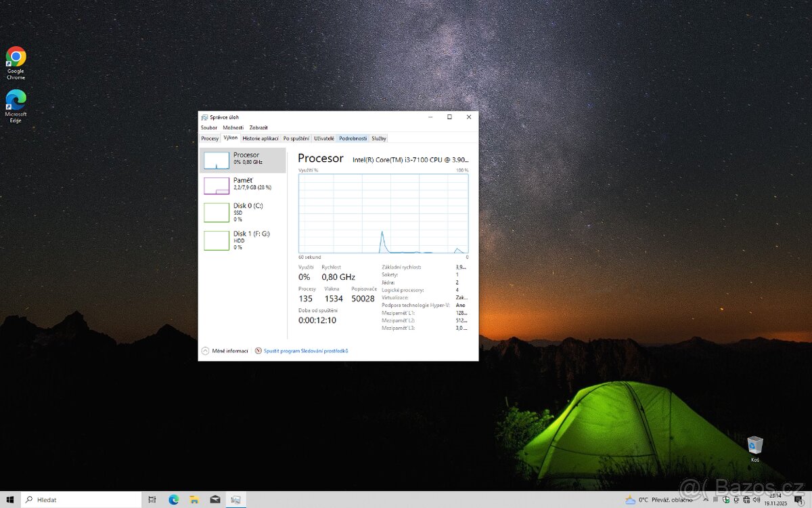Switch to the Procesy tab
The height and width of the screenshot is (508, 812).
pyautogui.click(x=209, y=137)
